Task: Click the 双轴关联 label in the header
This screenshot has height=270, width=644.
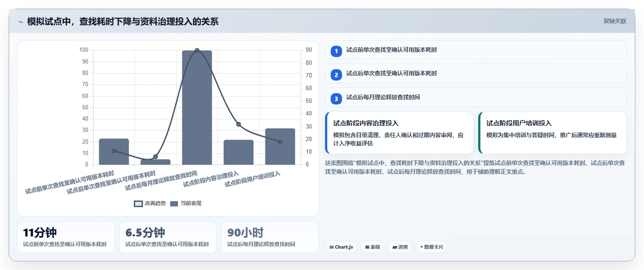Action: coord(614,21)
